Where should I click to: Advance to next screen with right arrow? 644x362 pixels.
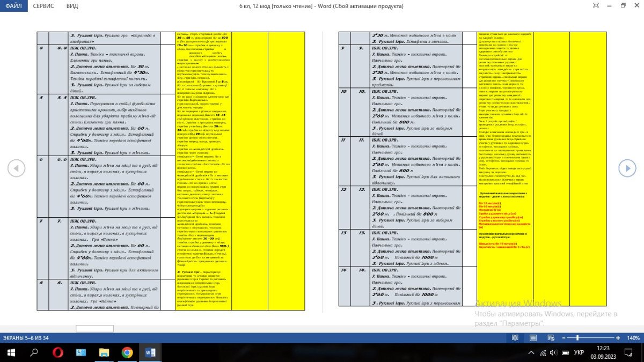627,168
